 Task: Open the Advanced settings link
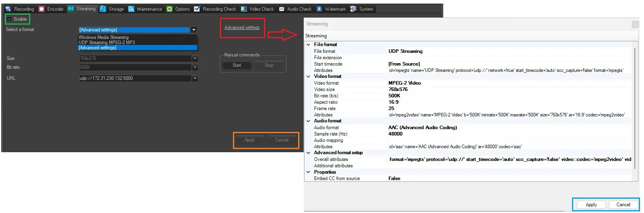click(242, 27)
